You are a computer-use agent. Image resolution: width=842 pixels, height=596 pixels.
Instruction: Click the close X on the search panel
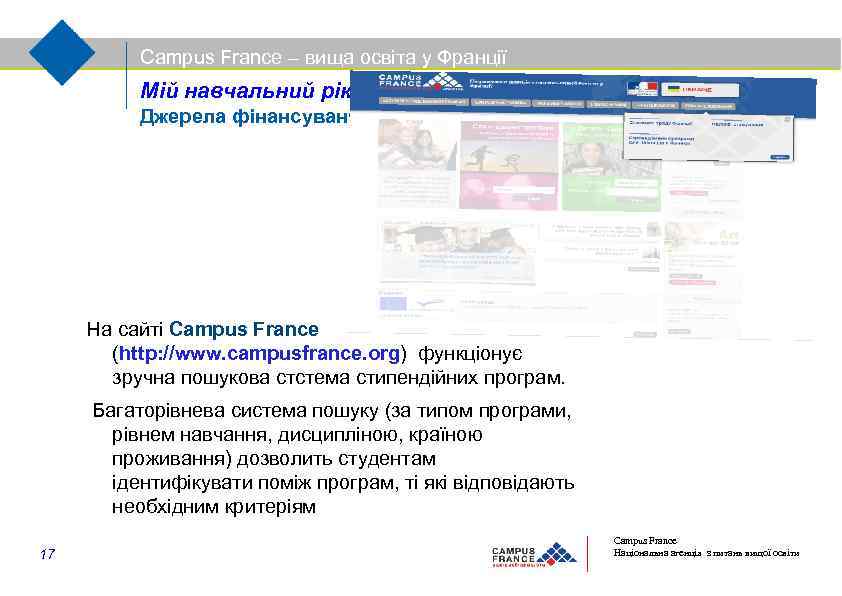(x=786, y=117)
